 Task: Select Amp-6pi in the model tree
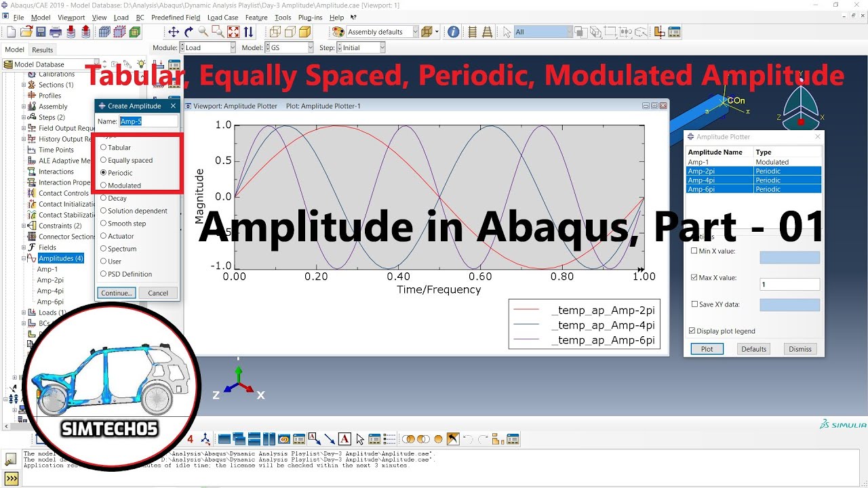coord(50,302)
